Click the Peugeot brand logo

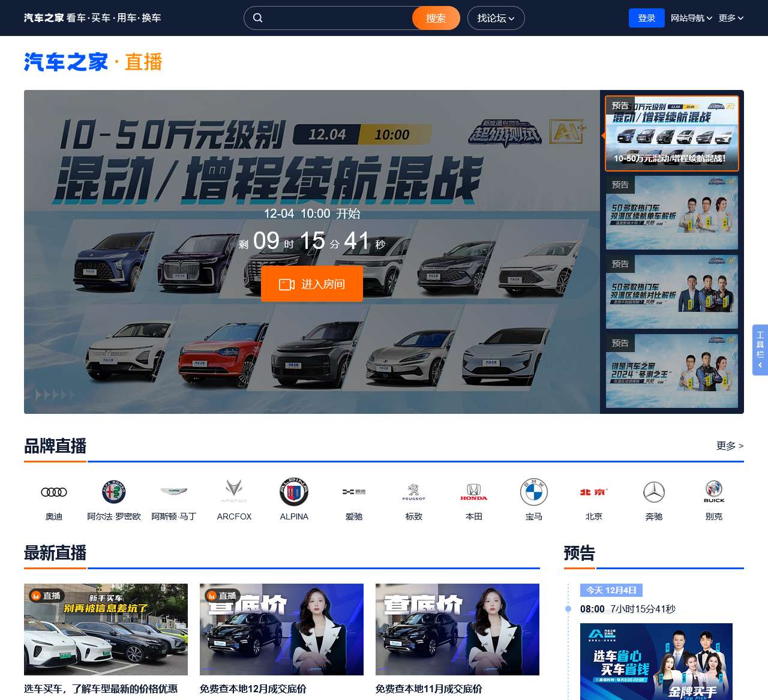point(413,492)
